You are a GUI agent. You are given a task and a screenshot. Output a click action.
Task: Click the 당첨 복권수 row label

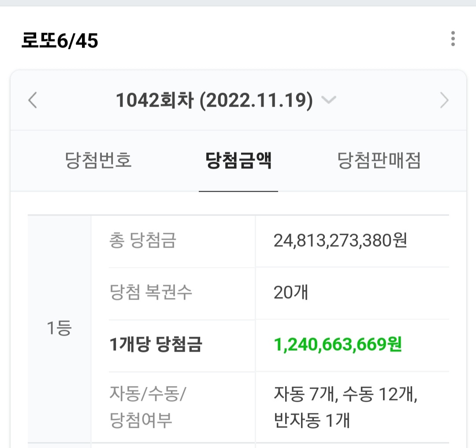(151, 292)
